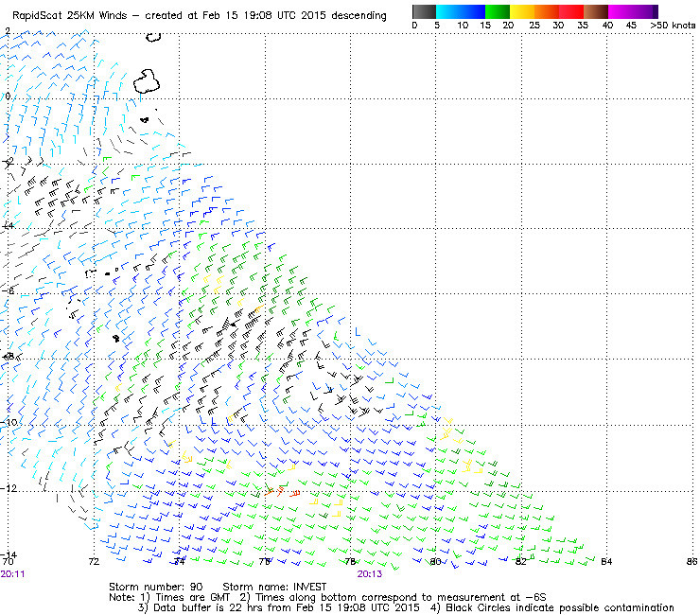
Task: Click the green 15-20 knots legend swatch
Action: (498, 11)
